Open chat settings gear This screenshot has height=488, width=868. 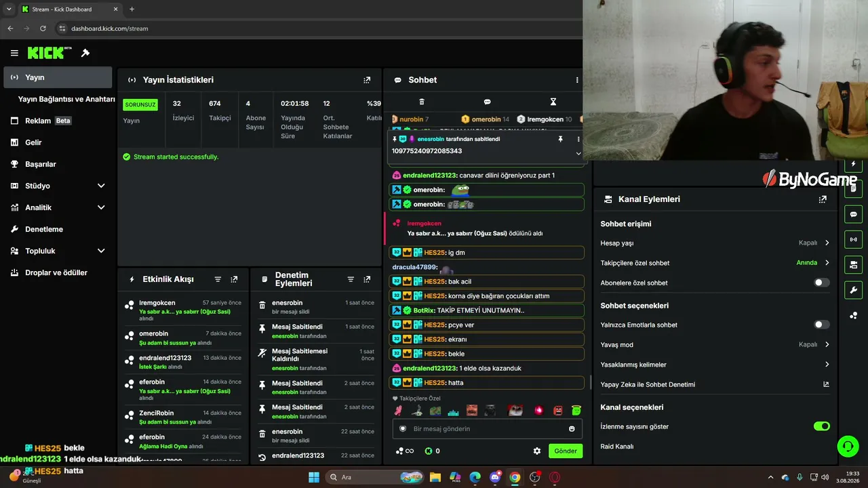pyautogui.click(x=537, y=451)
